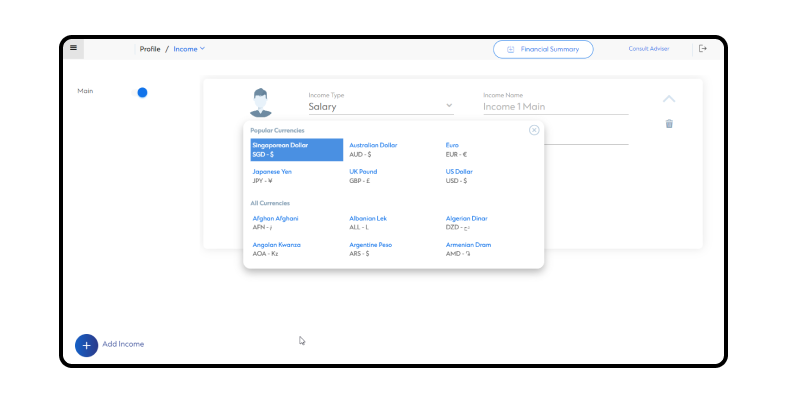788x400 pixels.
Task: Close the currency picker popup
Action: (x=534, y=130)
